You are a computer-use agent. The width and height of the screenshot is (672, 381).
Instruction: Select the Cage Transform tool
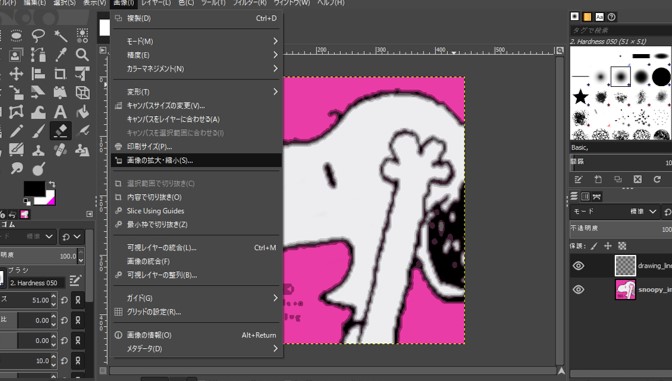coord(16,112)
